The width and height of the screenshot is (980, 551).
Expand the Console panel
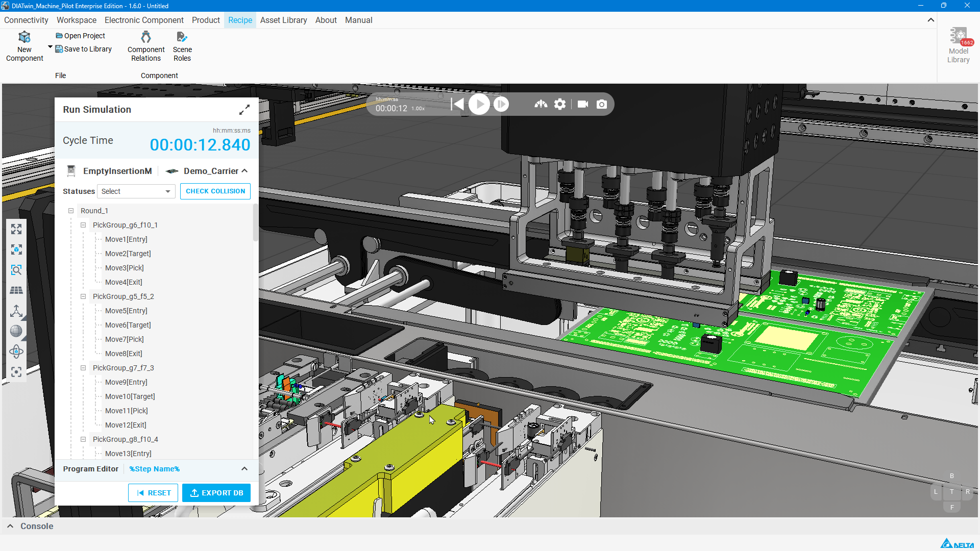[x=10, y=526]
